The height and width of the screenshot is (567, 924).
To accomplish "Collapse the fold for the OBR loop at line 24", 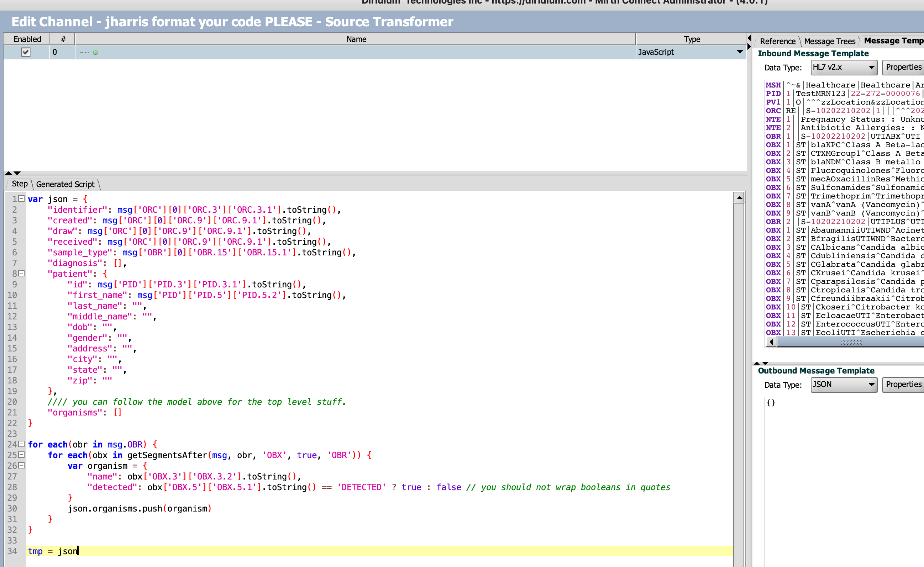I will [21, 444].
